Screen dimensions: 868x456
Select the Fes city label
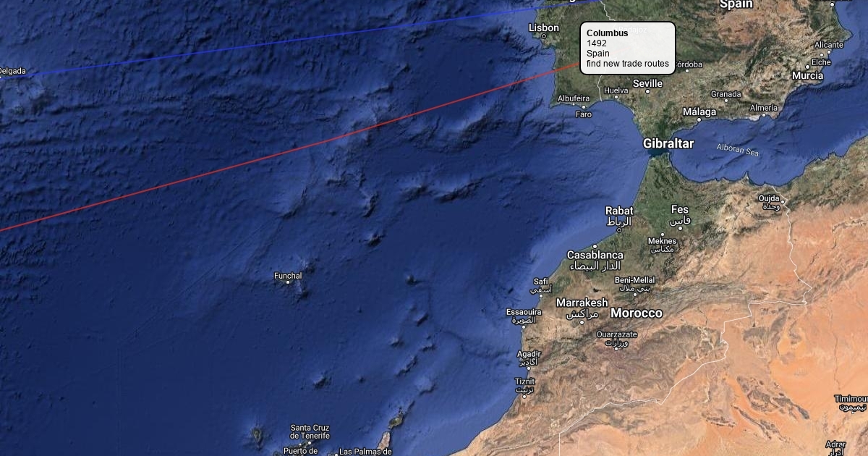680,210
